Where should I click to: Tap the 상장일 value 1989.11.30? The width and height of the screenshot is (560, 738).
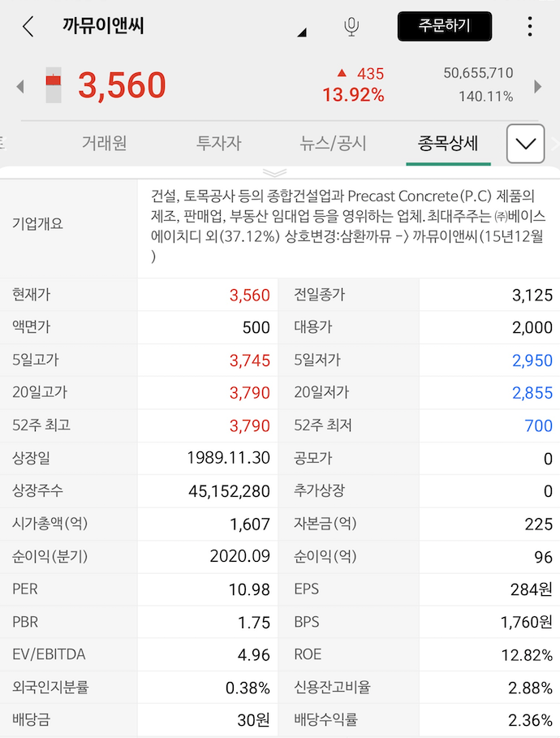pos(228,457)
